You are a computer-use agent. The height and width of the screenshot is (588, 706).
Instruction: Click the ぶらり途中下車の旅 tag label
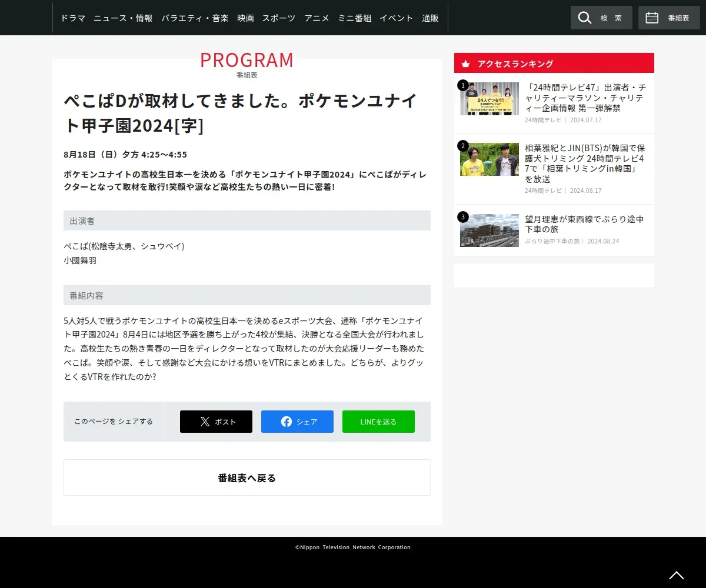pos(552,241)
